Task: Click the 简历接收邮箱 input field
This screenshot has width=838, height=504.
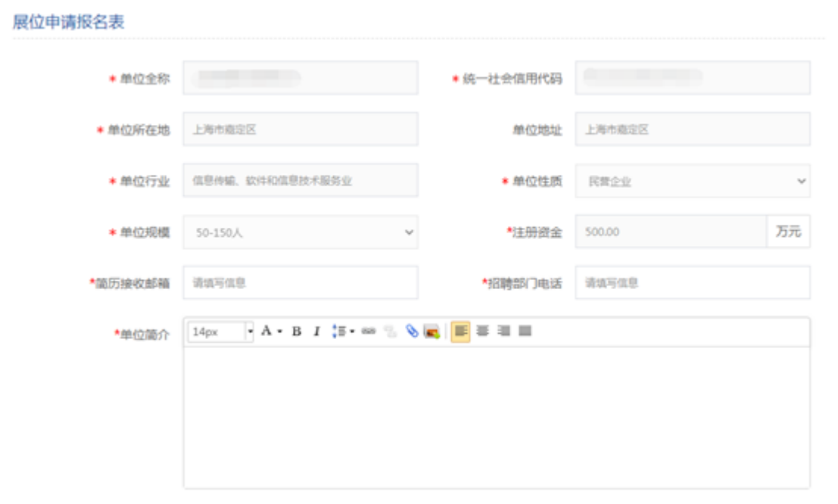Action: [300, 283]
